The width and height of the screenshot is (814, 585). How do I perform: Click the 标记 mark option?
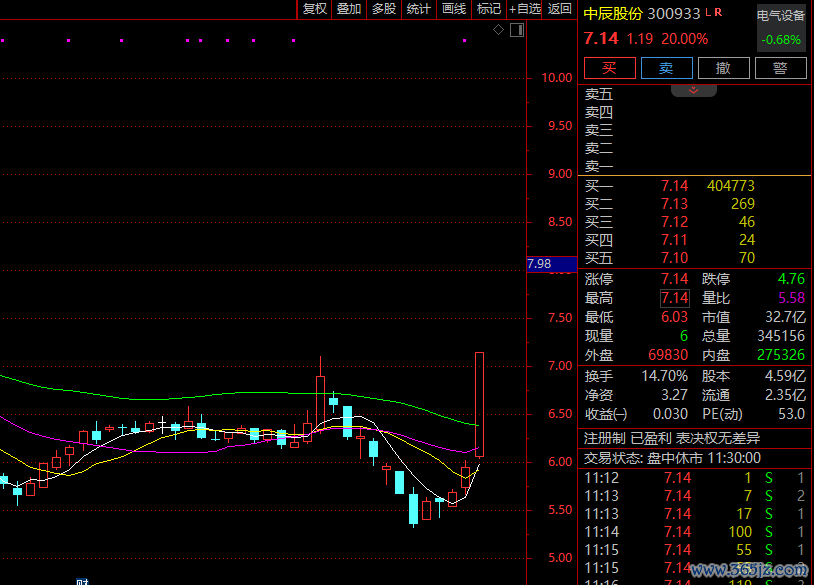click(489, 9)
